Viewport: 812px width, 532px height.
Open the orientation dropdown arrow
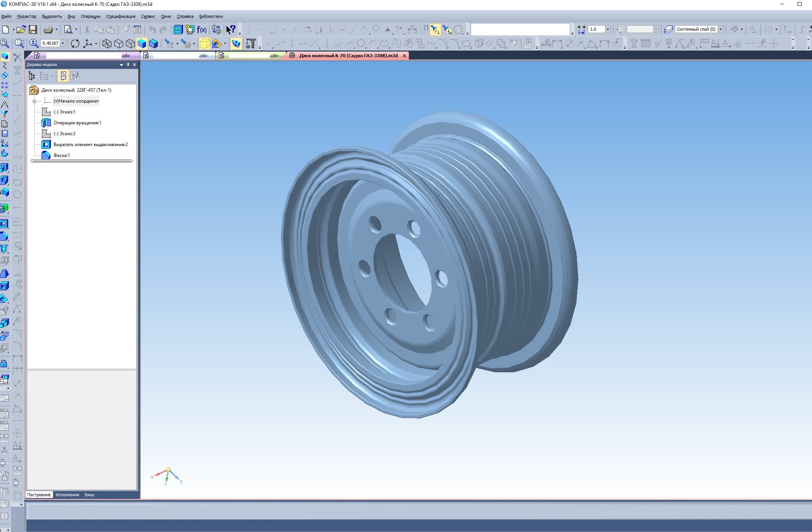tap(96, 44)
